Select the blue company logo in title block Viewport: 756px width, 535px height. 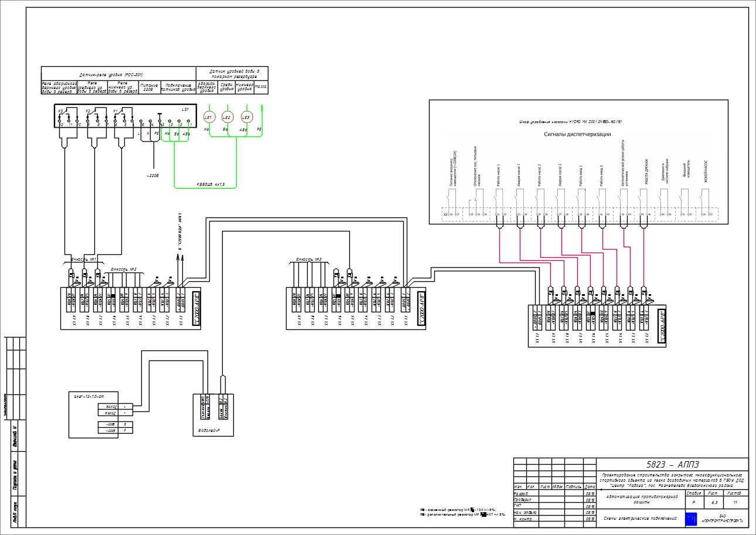tap(692, 519)
